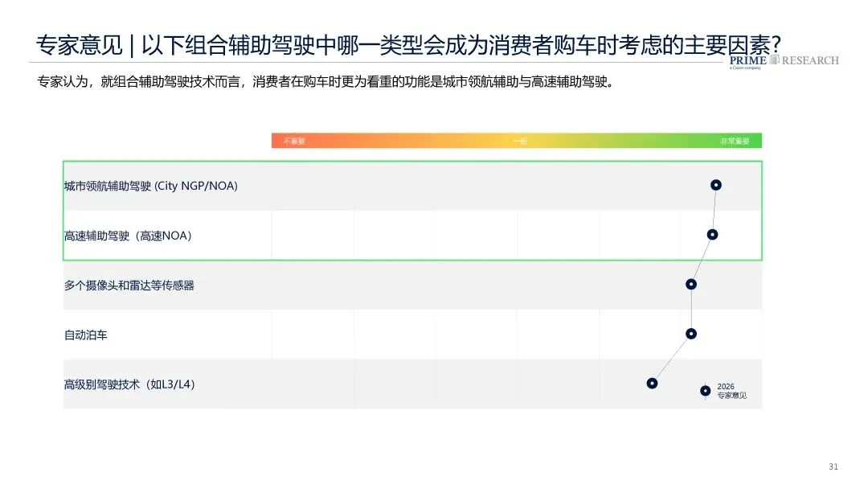Select the 一般 midpoint on the gradient scale

click(x=521, y=142)
